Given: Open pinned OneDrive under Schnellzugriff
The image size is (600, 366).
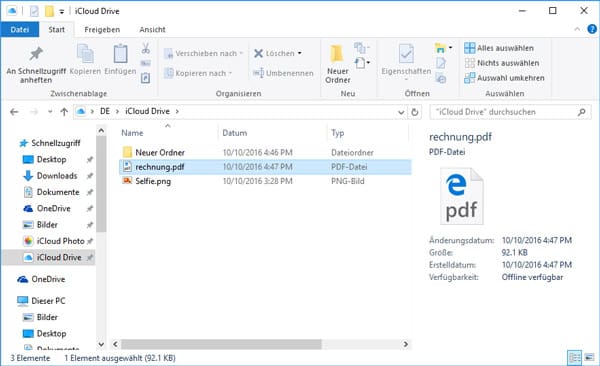Looking at the screenshot, I should point(54,209).
